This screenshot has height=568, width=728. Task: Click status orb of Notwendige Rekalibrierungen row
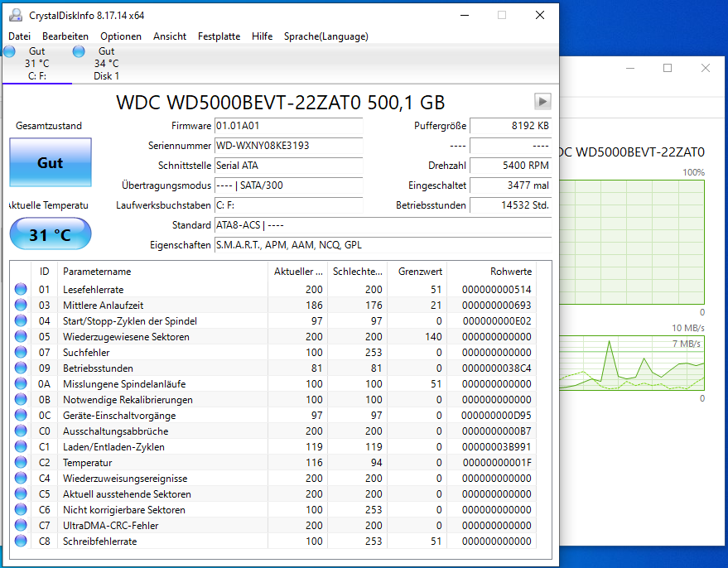point(21,400)
